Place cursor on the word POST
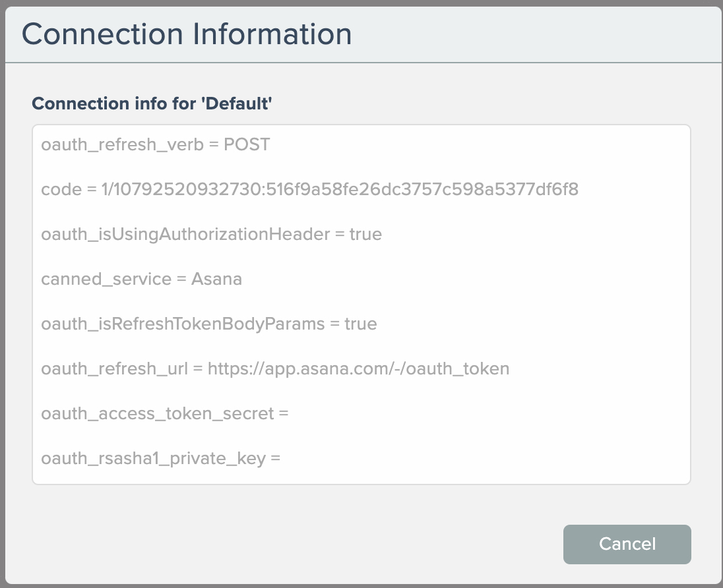Screen dimensions: 723x588 click(x=247, y=144)
